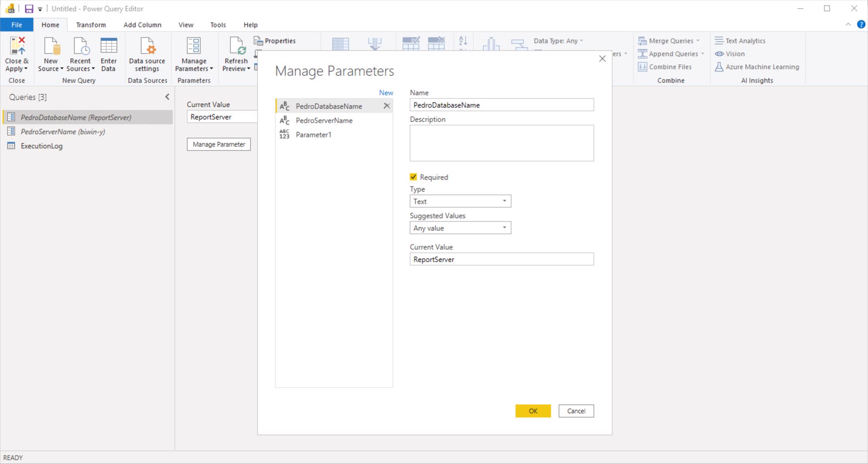Open the Data Type: Any dropdown
This screenshot has height=464, width=868.
pos(558,41)
